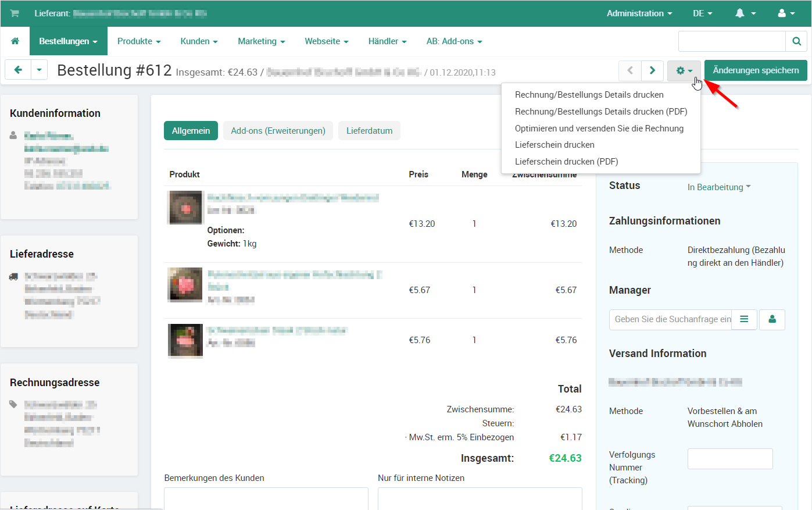Viewport: 812px width, 510px height.
Task: Save changes with Änderungen speichern
Action: [x=756, y=70]
